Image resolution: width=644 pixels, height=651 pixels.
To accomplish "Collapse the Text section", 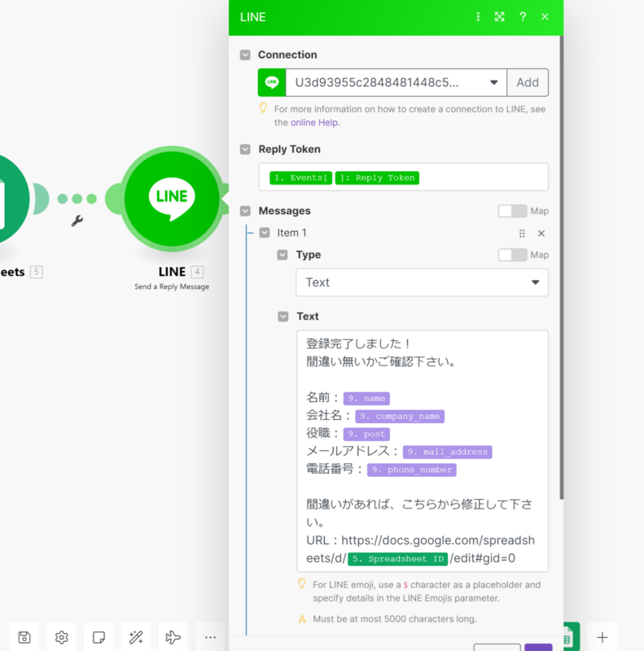I will click(x=283, y=317).
